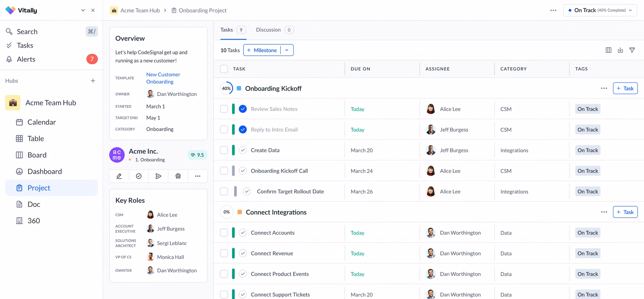This screenshot has height=299, width=644.
Task: Click the plus icon next to Hubs
Action: pyautogui.click(x=93, y=81)
